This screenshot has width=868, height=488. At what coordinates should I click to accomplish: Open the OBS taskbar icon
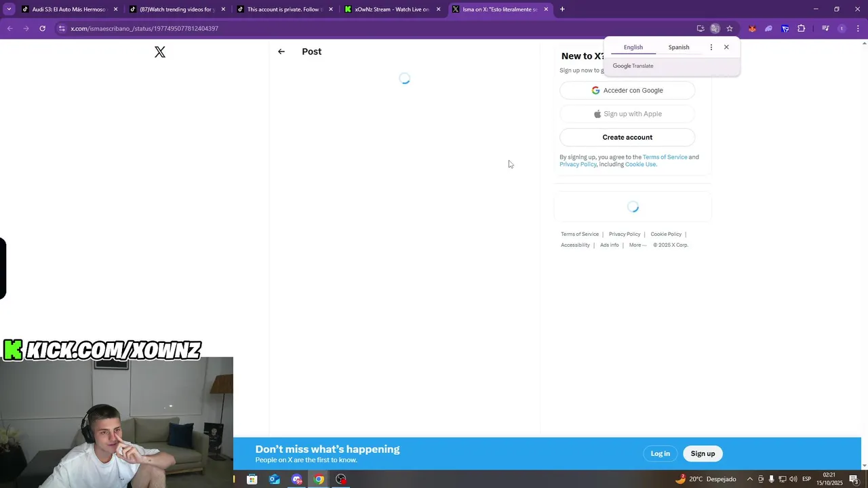341,479
